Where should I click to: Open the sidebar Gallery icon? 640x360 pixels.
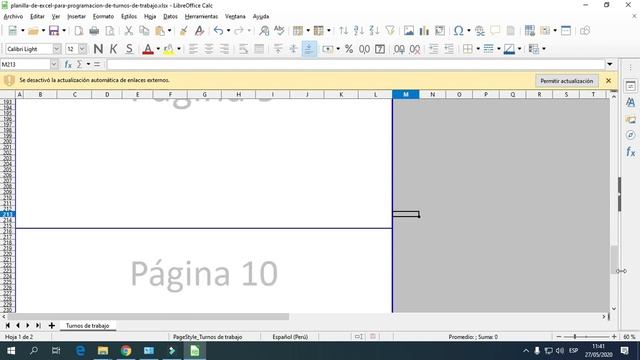click(x=630, y=119)
